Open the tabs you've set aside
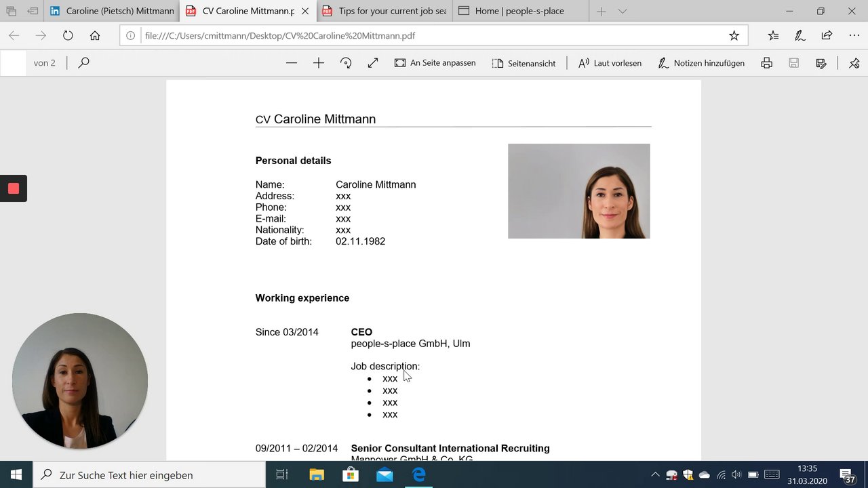This screenshot has width=868, height=488. coord(12,11)
